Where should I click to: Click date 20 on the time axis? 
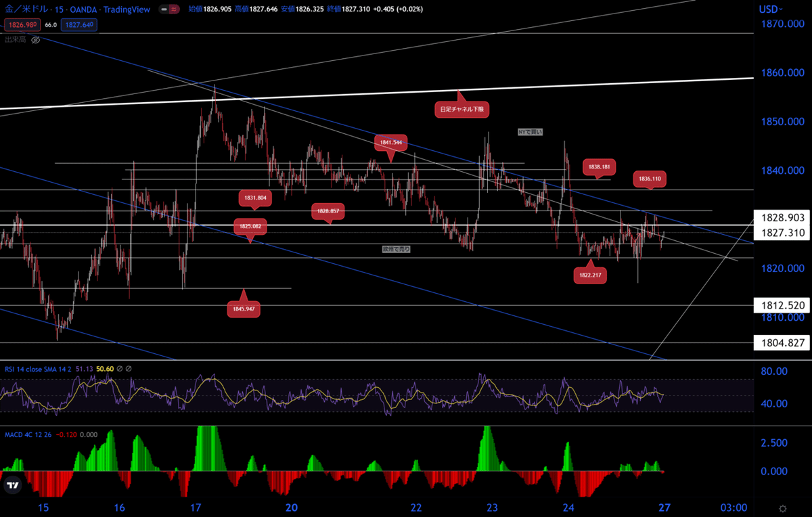[x=292, y=508]
